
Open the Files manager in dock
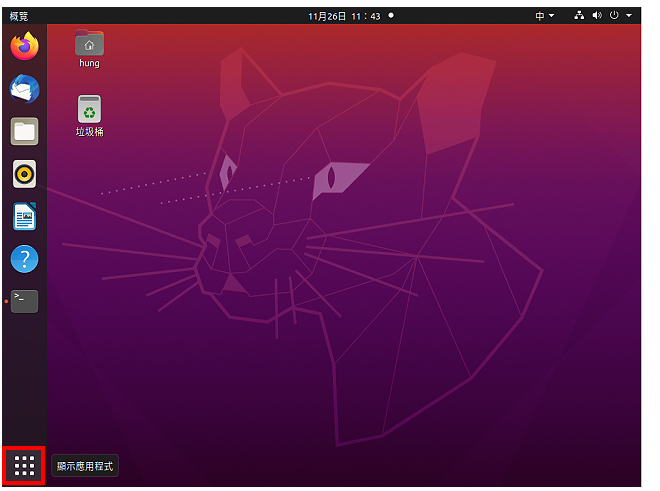tap(24, 131)
